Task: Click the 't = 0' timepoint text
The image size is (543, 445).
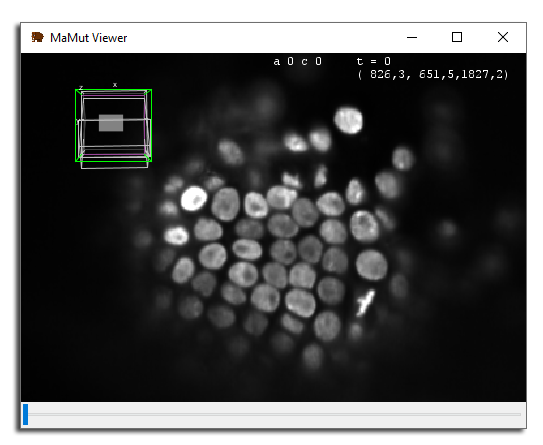Action: pos(374,61)
